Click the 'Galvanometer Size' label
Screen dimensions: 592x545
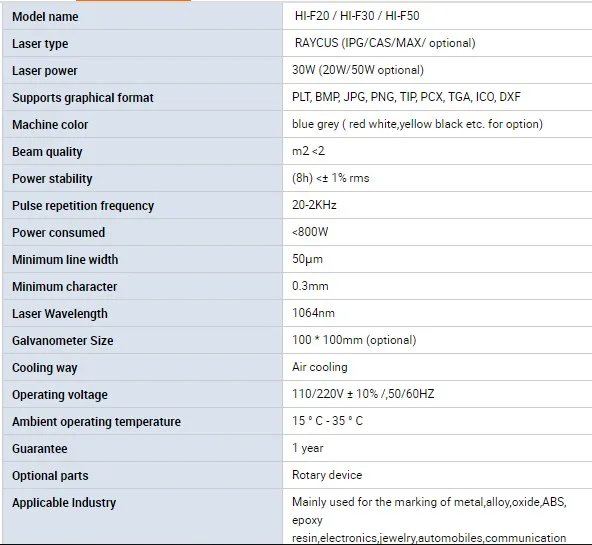pyautogui.click(x=63, y=340)
